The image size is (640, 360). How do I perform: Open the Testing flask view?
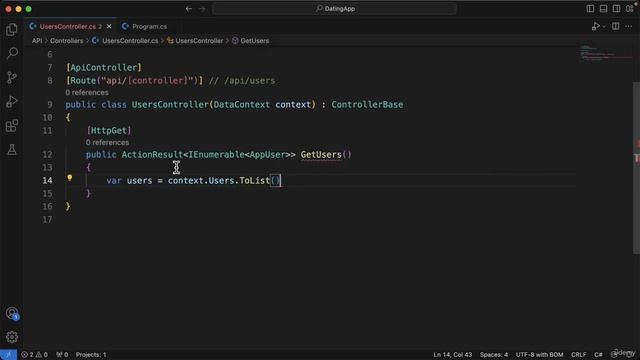coord(12,149)
